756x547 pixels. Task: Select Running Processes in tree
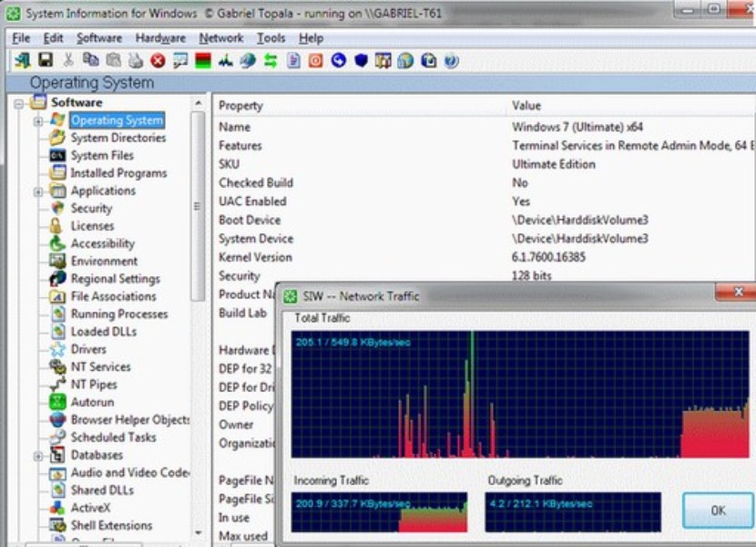(x=119, y=314)
